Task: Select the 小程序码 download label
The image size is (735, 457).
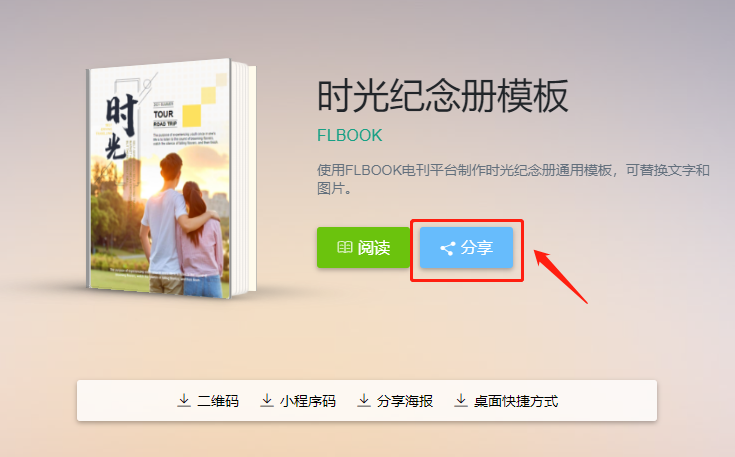Action: click(308, 401)
